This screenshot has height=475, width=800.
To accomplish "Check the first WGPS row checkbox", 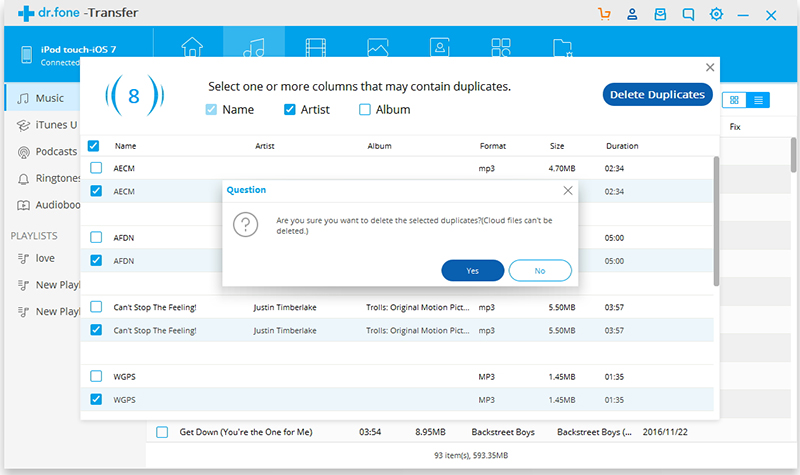I will [x=96, y=376].
